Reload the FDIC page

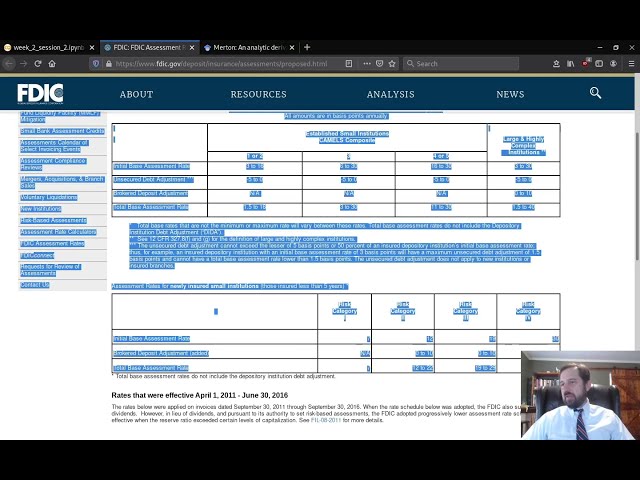pyautogui.click(x=38, y=64)
